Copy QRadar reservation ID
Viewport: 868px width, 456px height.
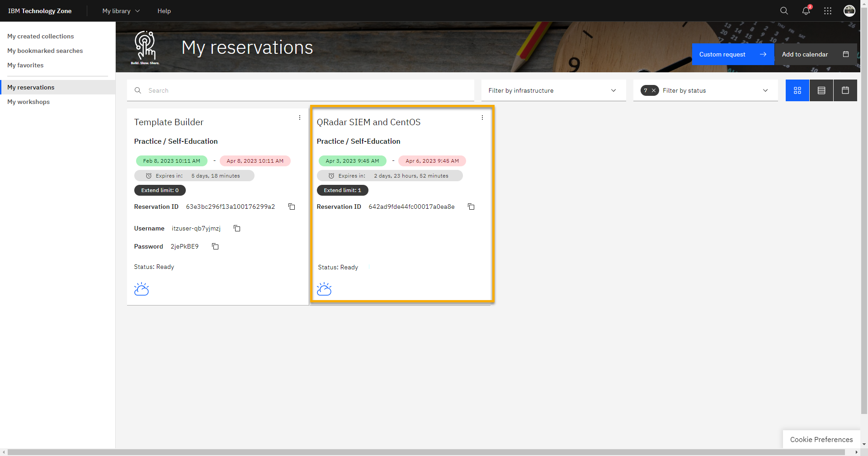tap(471, 207)
